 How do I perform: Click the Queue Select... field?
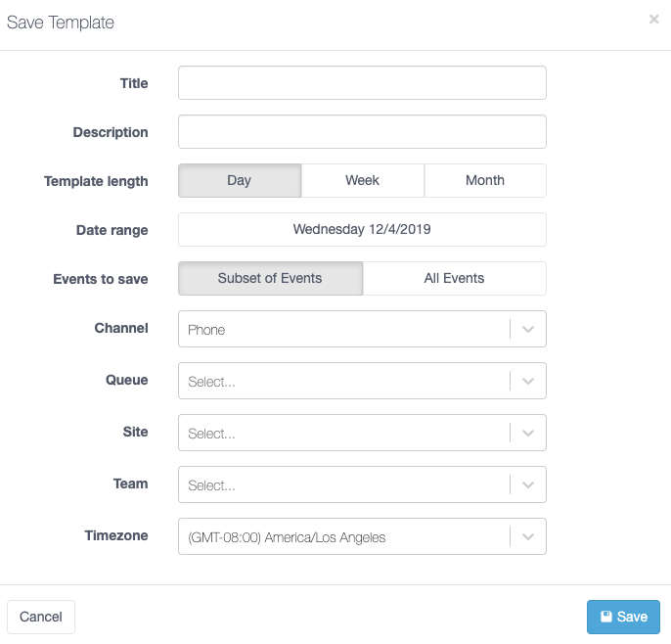click(342, 382)
